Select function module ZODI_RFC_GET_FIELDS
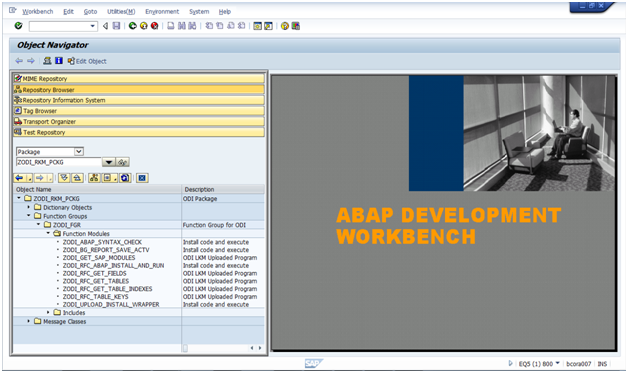The height and width of the screenshot is (373, 628). (95, 273)
